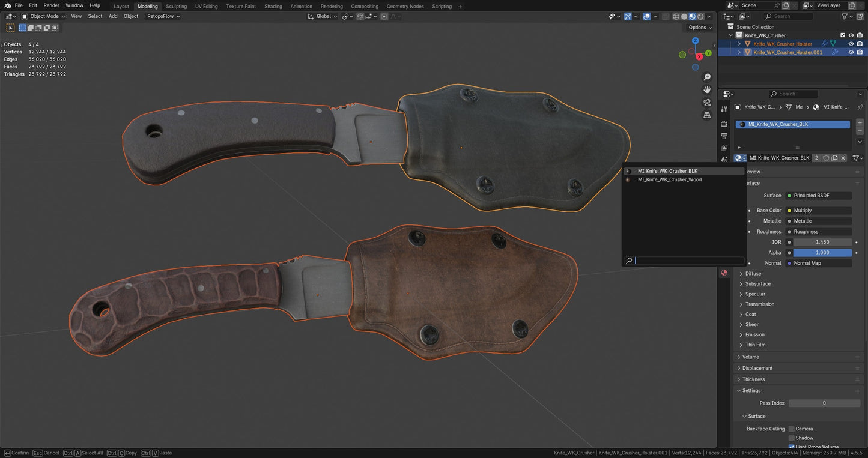Disable camera render toggle for Knife_WK_Crusher_Holster.001
The width and height of the screenshot is (868, 458).
coord(860,52)
